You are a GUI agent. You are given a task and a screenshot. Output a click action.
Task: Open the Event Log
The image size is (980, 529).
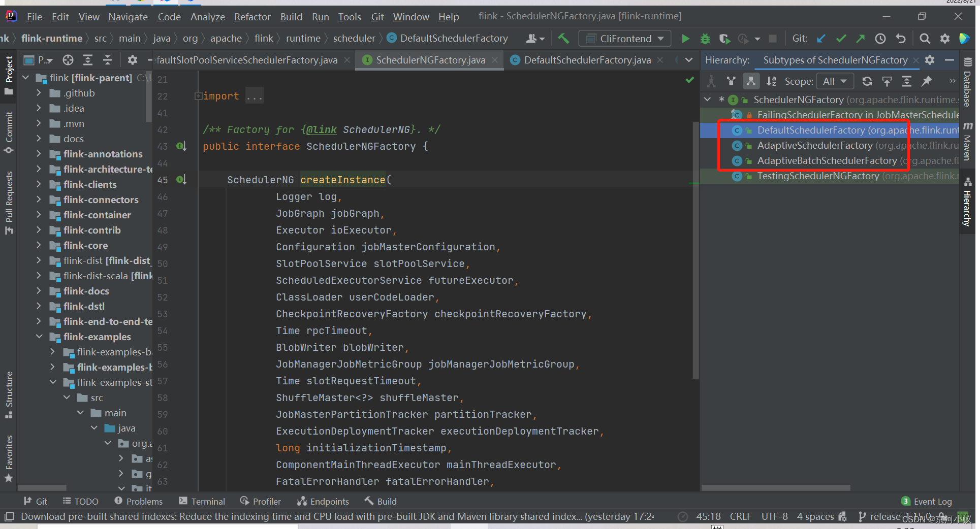(927, 501)
